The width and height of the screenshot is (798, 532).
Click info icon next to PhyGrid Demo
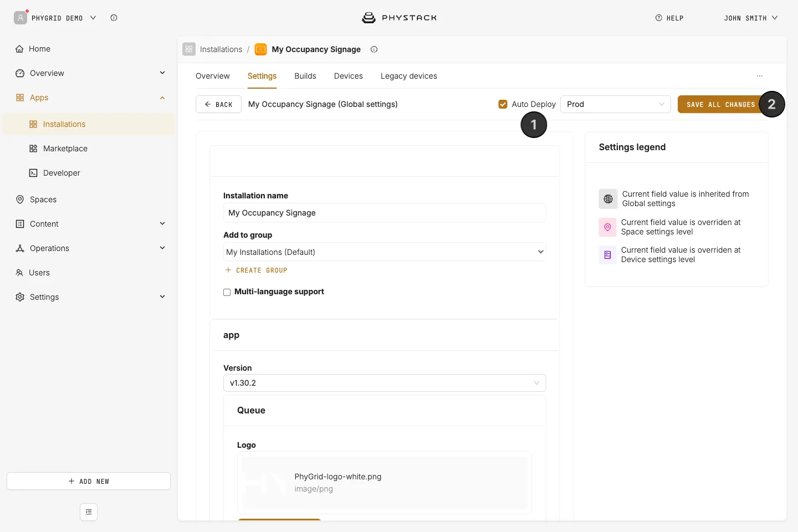[114, 18]
